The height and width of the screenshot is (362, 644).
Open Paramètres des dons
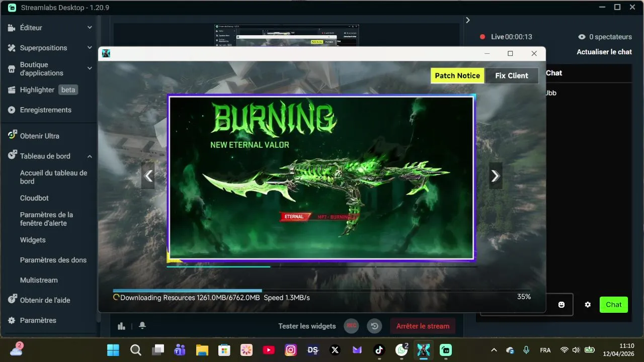pyautogui.click(x=53, y=260)
